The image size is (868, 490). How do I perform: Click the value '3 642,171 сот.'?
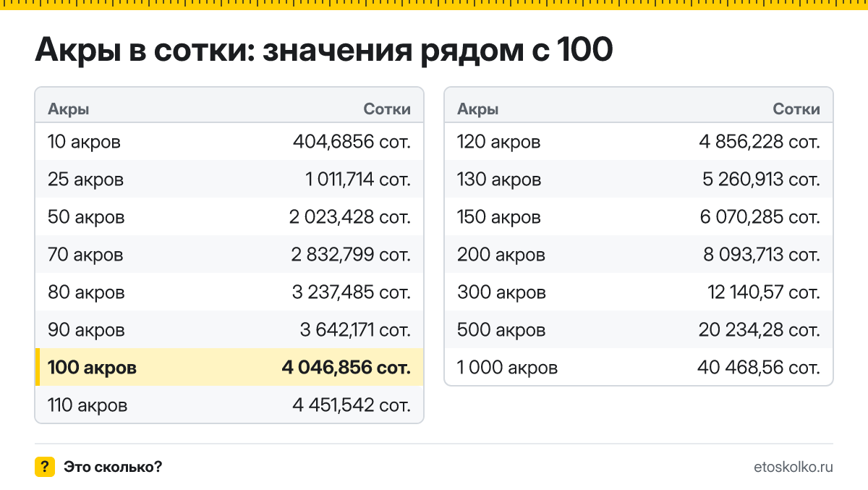pyautogui.click(x=355, y=329)
